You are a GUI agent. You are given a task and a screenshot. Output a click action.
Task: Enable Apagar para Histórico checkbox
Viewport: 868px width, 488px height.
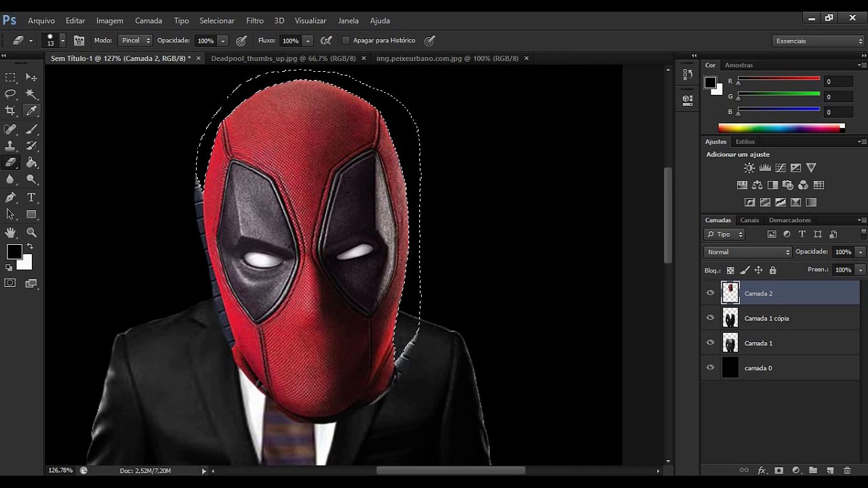pos(346,41)
